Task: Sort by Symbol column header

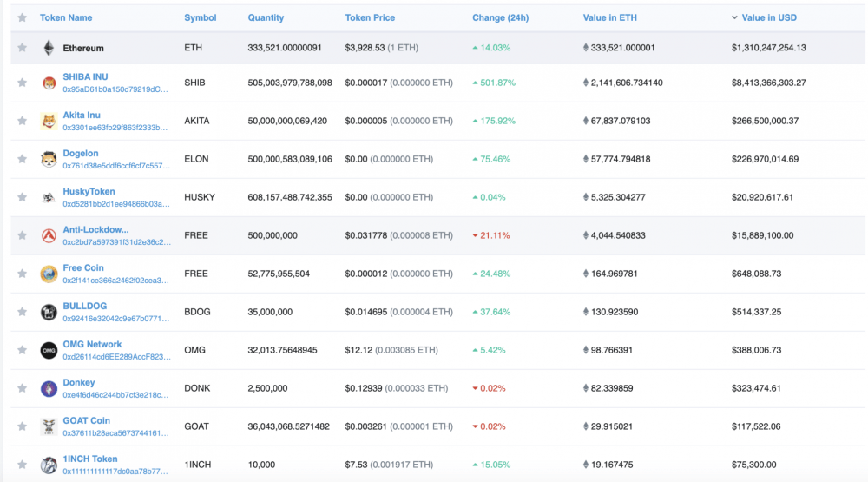Action: pos(200,17)
